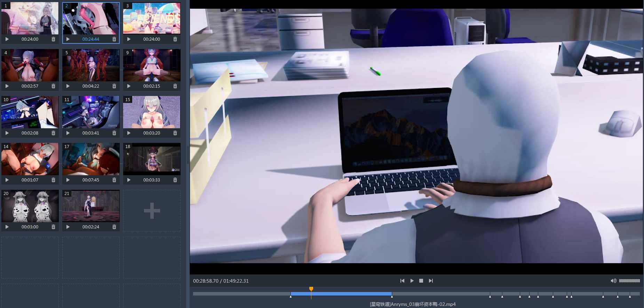644x308 pixels.
Task: Click the video file name ending in -02.mp4
Action: tap(413, 304)
